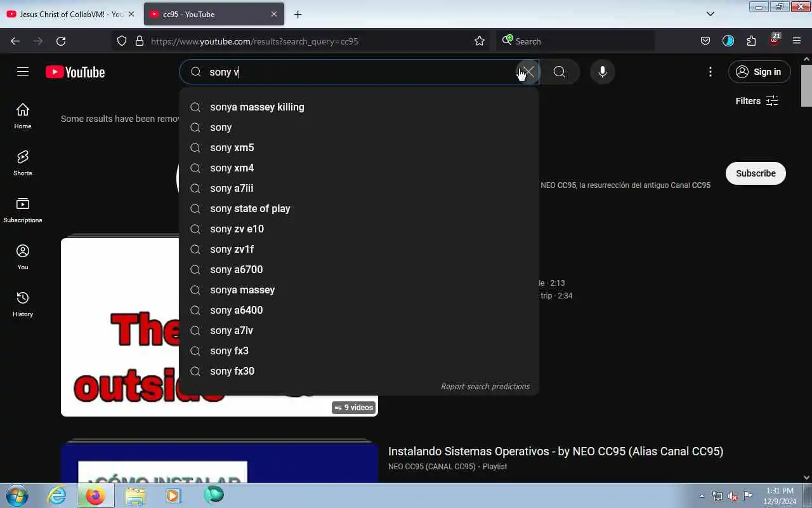Viewport: 812px width, 508px height.
Task: Open Windows Media Player in the taskbar
Action: coord(174,495)
